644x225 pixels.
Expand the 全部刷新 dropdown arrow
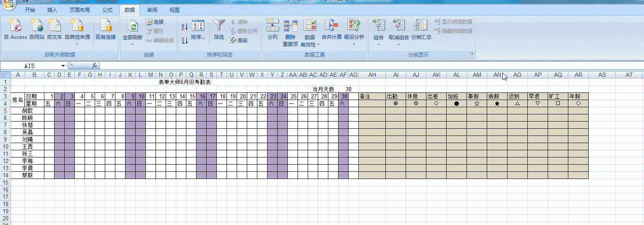(x=133, y=44)
